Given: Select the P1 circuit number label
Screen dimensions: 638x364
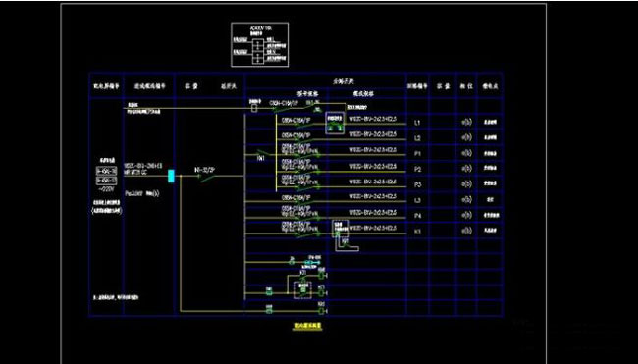Looking at the screenshot, I should click(x=417, y=154).
